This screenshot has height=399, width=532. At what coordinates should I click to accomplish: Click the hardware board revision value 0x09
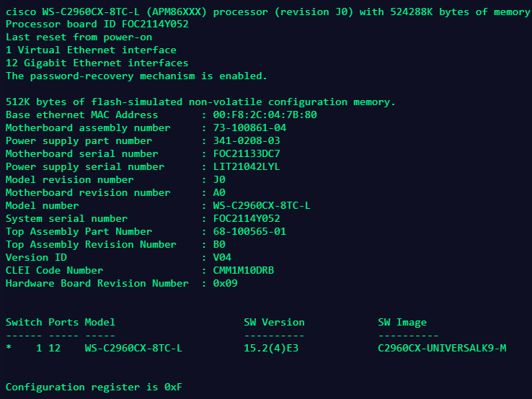coord(226,283)
